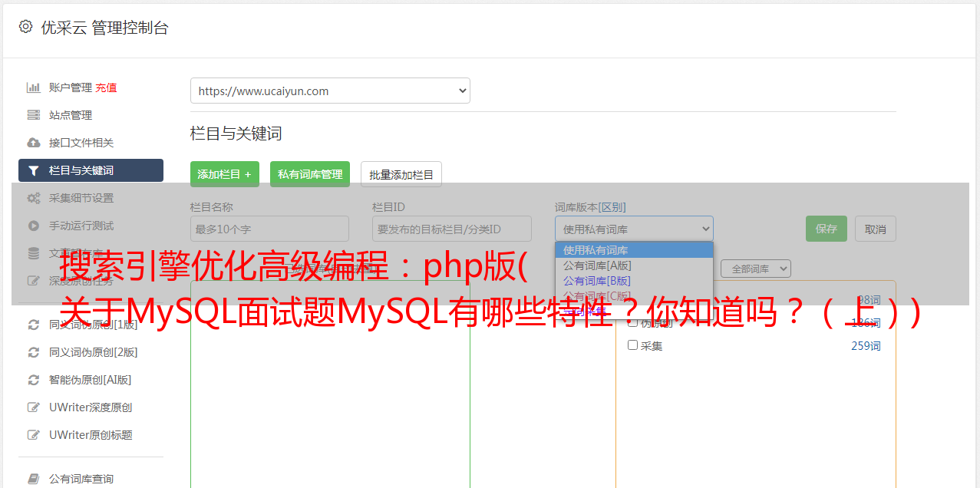Click the edit icon for UWriter深度原创
This screenshot has height=488, width=980.
[x=34, y=407]
